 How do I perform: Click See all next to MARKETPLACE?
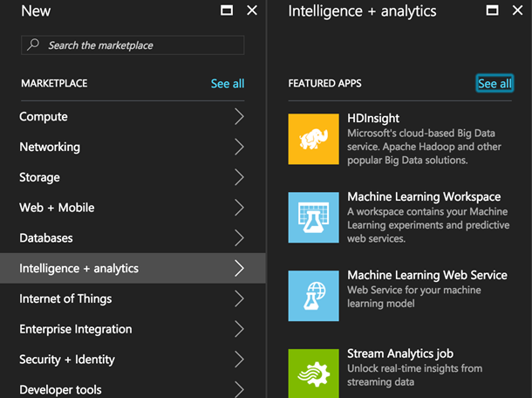coord(228,84)
